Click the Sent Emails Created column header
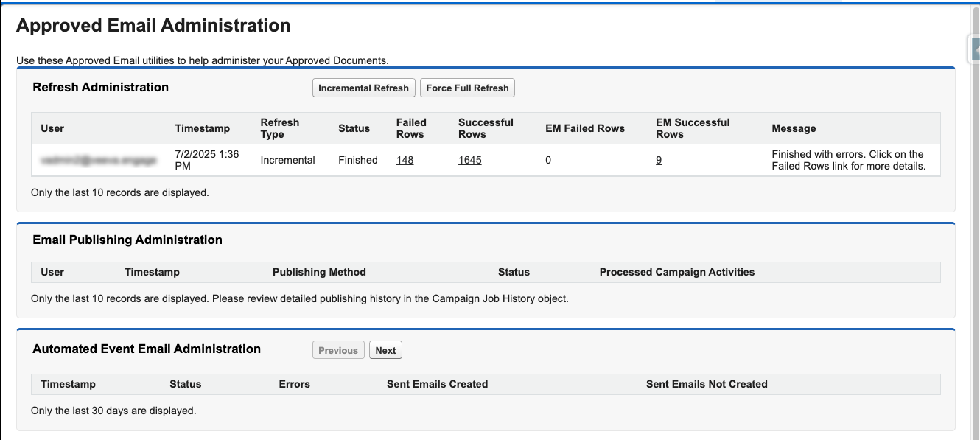The height and width of the screenshot is (440, 980). point(437,384)
